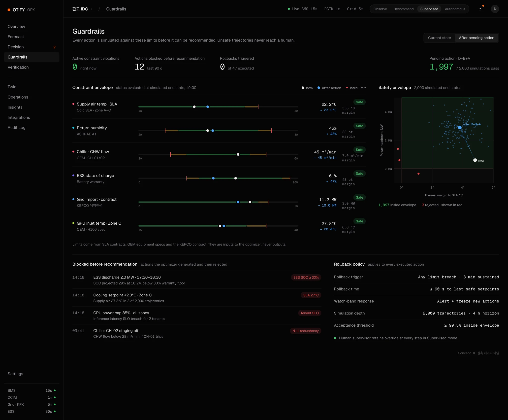Click the OTIFY orange logo mark
The width and height of the screenshot is (508, 420).
pos(9,10)
